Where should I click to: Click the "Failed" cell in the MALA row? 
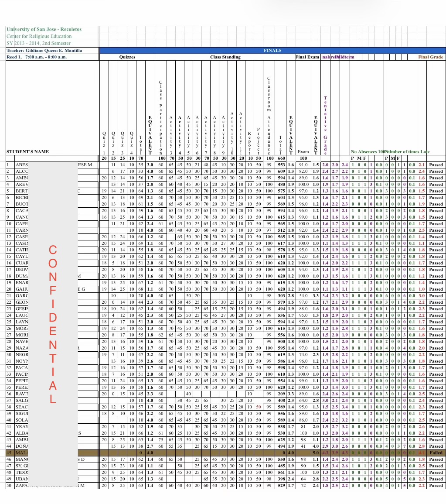tap(436, 453)
